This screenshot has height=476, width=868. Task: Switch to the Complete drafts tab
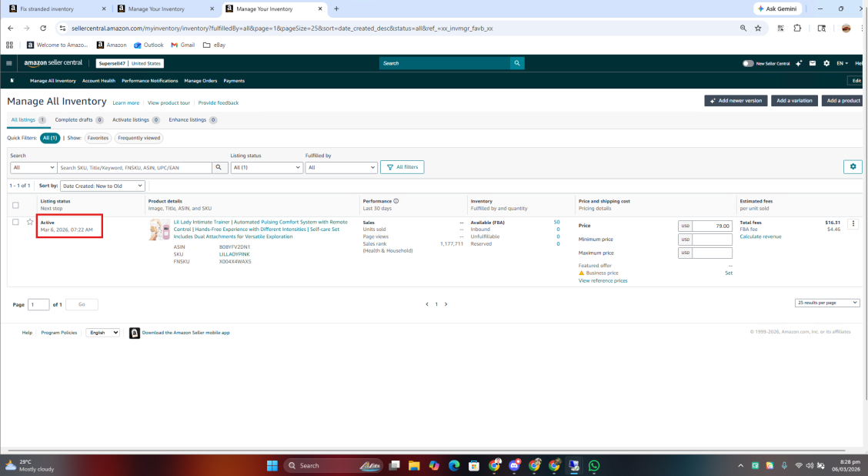pos(79,119)
